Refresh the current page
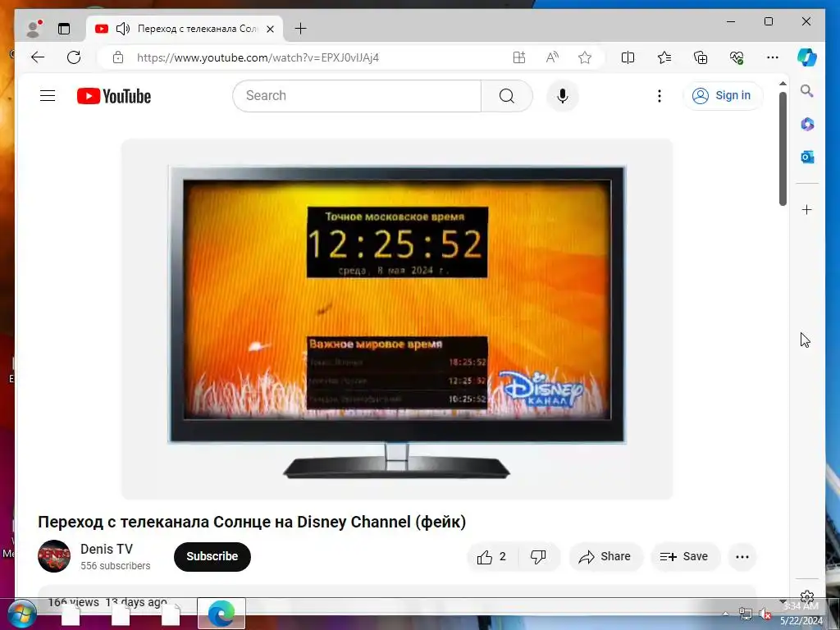Image resolution: width=840 pixels, height=630 pixels. (74, 57)
